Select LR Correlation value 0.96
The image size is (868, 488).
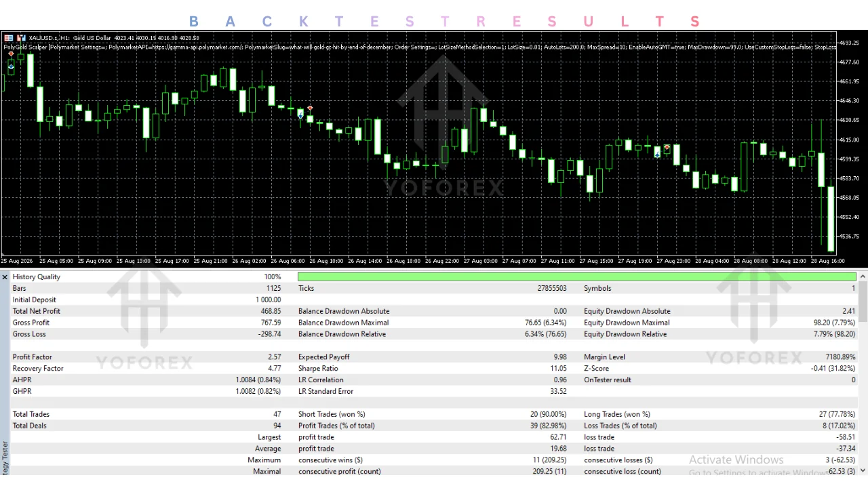560,380
